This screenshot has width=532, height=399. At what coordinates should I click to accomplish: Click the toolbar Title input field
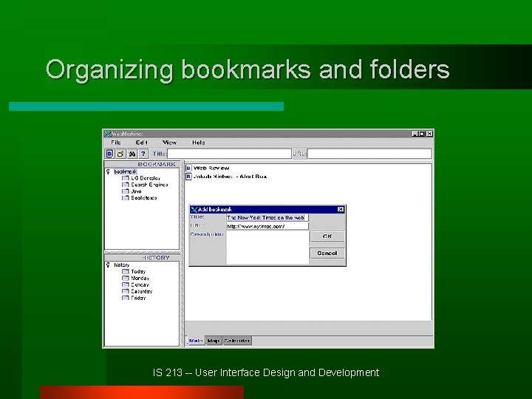(x=229, y=154)
